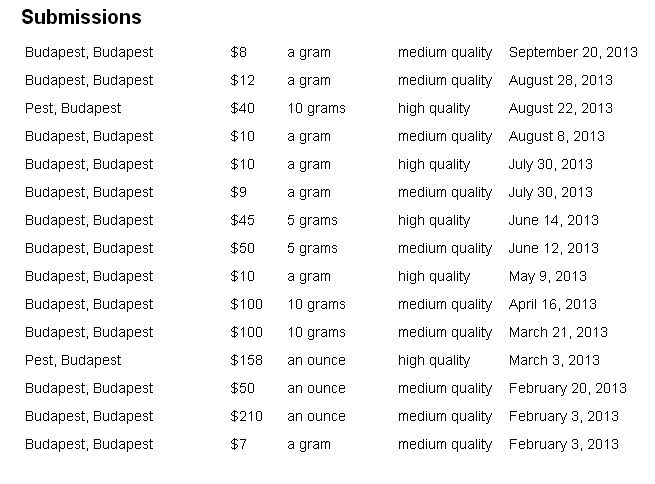Click the August 22, 2013 date
655x484 pixels.
561,108
